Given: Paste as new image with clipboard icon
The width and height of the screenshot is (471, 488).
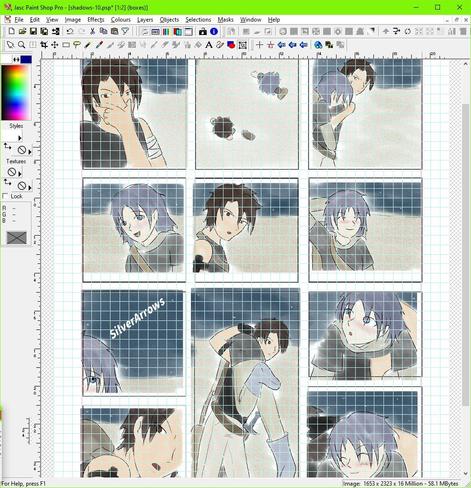Looking at the screenshot, I should pyautogui.click(x=114, y=31).
